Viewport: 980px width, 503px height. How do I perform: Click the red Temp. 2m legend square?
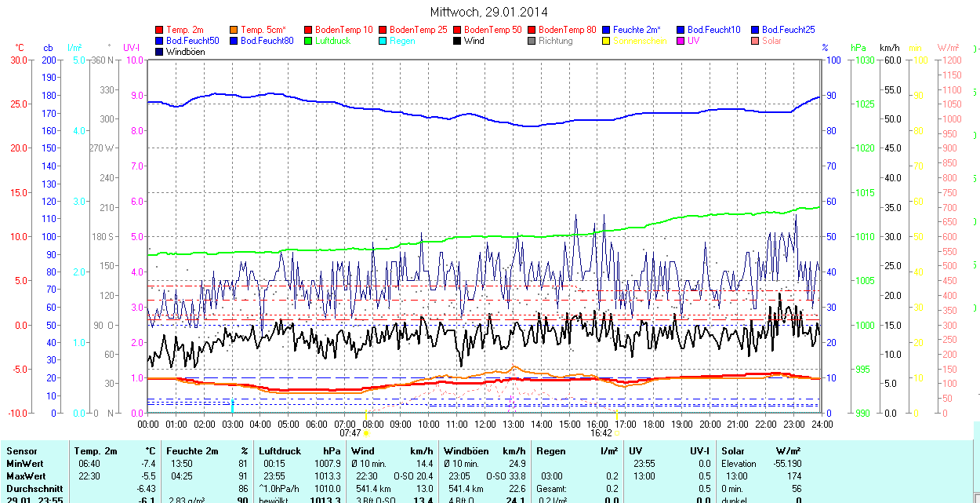[x=159, y=30]
